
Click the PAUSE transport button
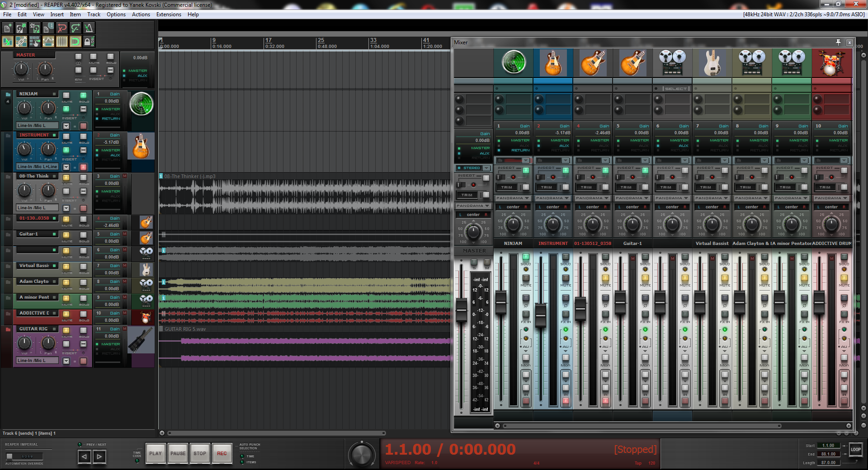point(178,453)
